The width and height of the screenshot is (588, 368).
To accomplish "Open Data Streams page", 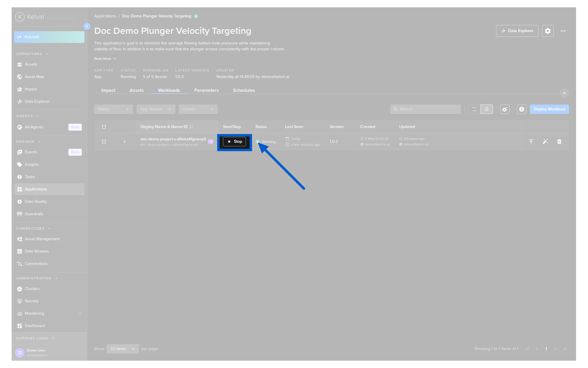I will [x=49, y=251].
